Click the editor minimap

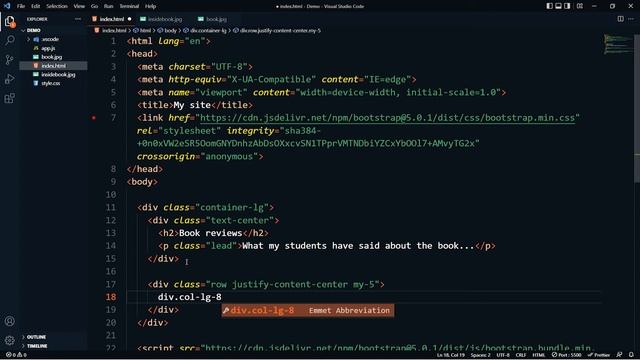[x=618, y=44]
